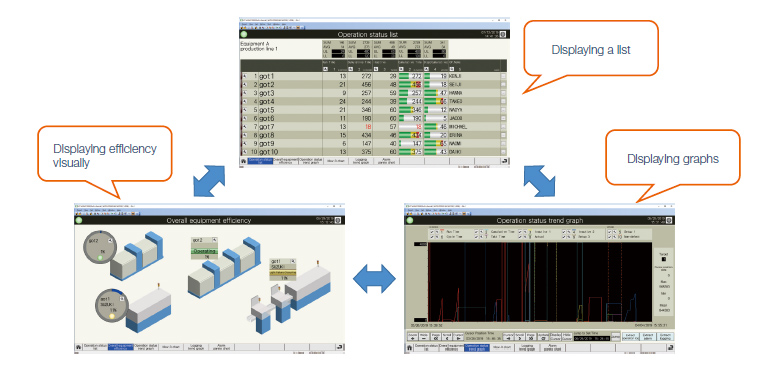Viewport: 780px width, 379px height.
Task: Sort fifth column using header arrow in status list
Action: (426, 69)
